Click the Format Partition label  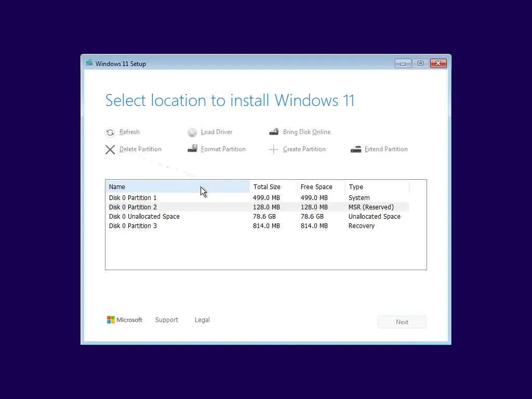point(223,149)
